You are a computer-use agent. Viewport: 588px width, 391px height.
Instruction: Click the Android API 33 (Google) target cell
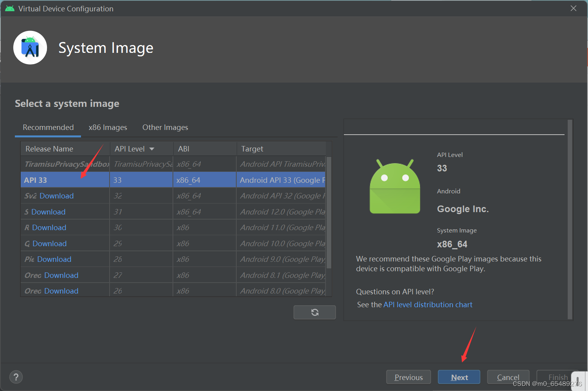281,180
